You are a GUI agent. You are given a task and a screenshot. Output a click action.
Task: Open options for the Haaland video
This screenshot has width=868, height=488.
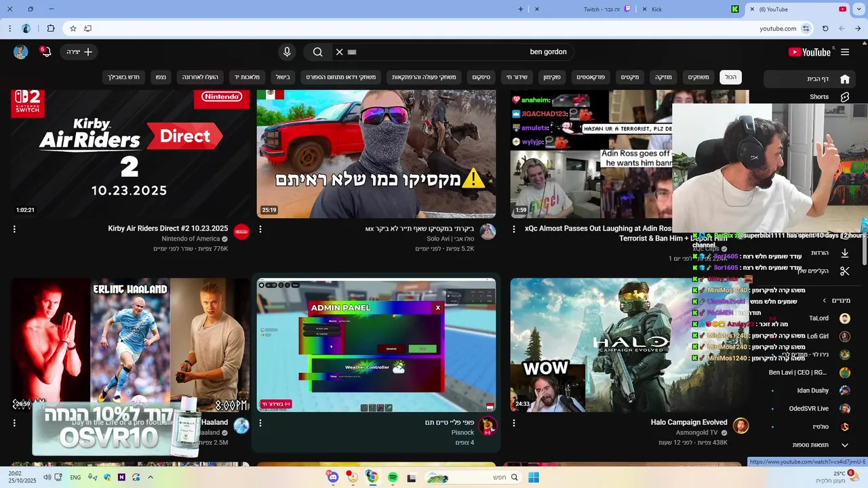14,423
